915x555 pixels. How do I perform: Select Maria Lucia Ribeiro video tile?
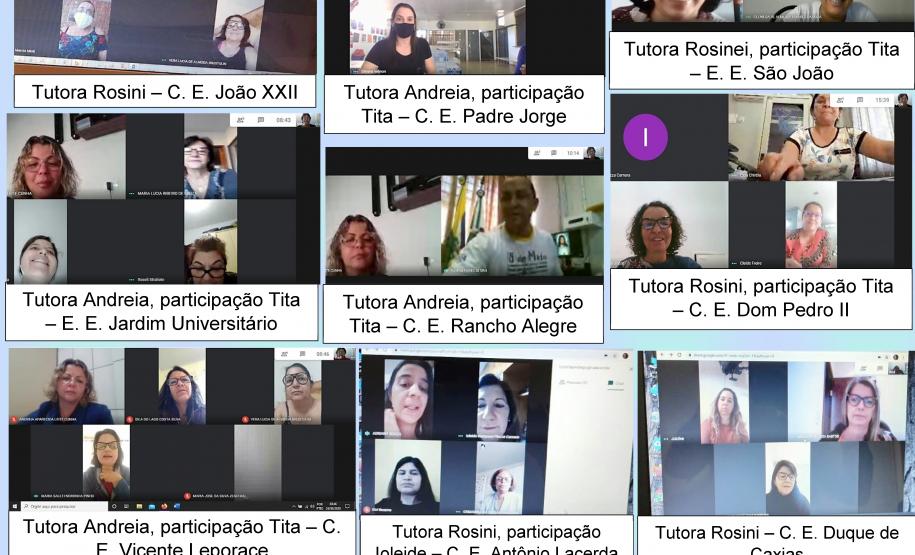211,156
